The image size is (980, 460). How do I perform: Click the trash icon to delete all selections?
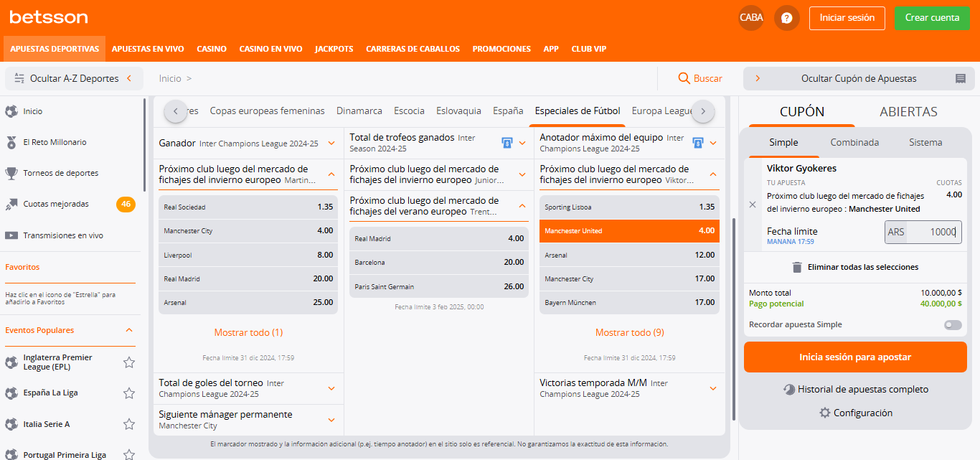[x=797, y=267]
